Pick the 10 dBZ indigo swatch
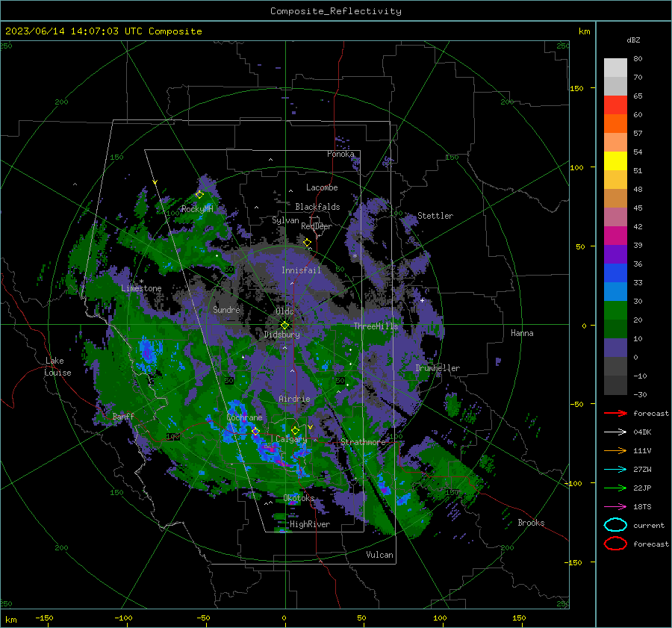Viewport: 672px width, 628px height. (x=615, y=347)
